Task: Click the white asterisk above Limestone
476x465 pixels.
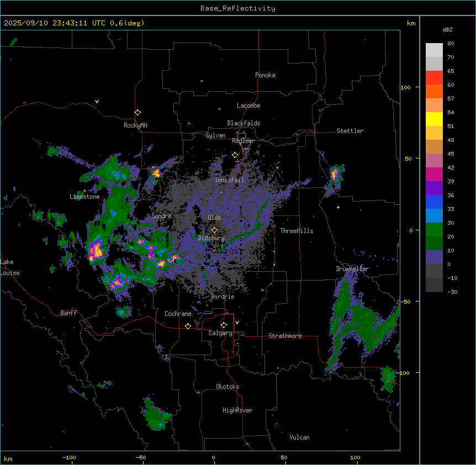Action: (x=84, y=191)
